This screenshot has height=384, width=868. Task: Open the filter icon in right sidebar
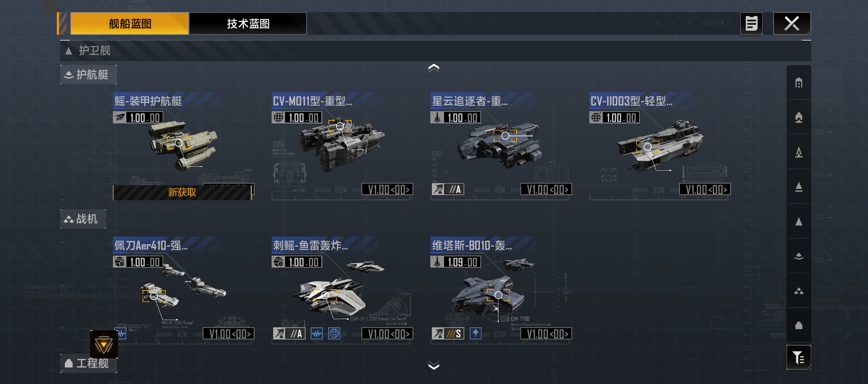click(x=798, y=357)
